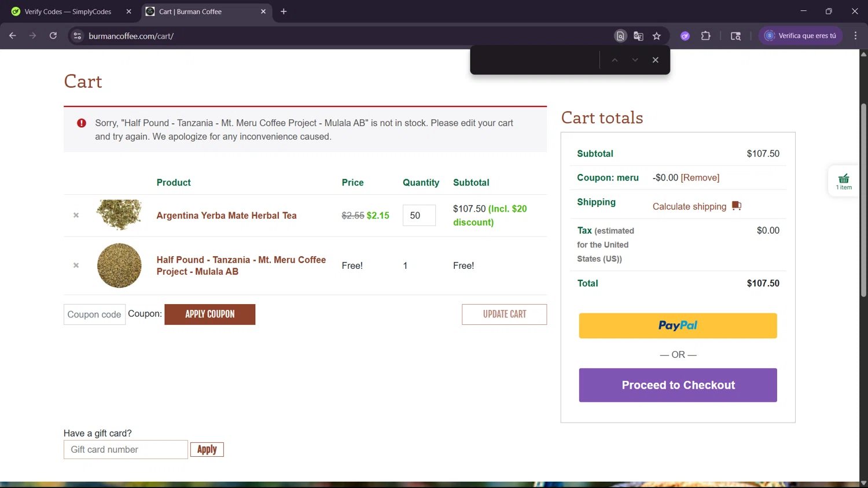Click the search-in-page icon in address bar

point(620,36)
